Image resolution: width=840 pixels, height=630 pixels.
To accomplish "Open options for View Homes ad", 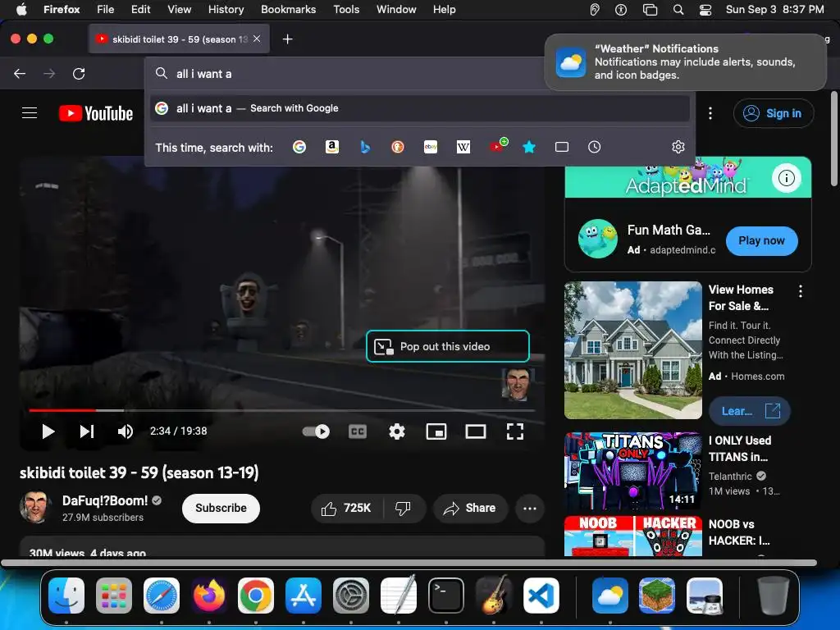I will tap(801, 291).
